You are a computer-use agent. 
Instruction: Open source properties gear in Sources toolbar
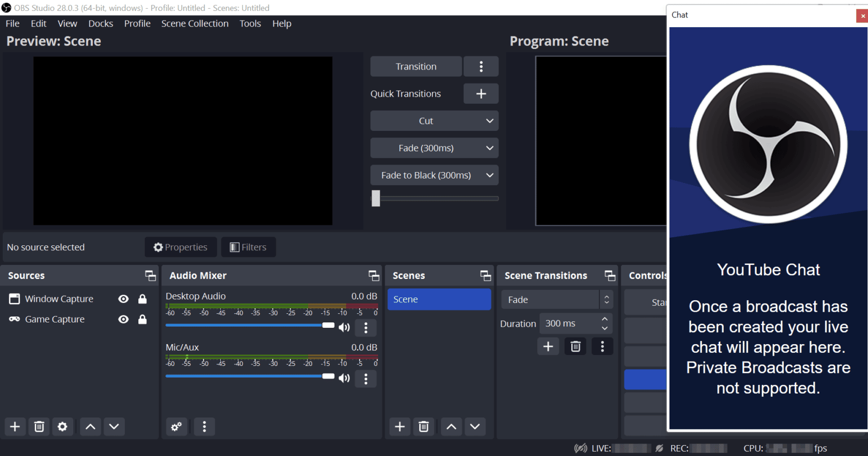pos(62,427)
